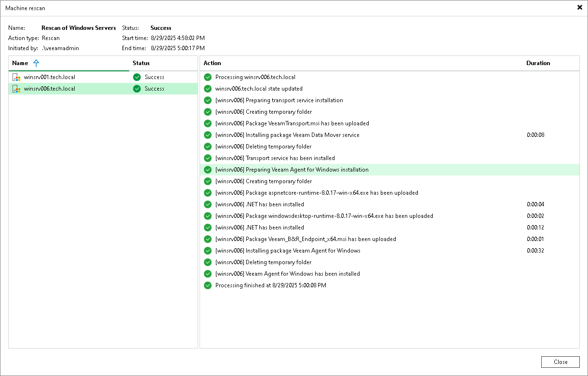This screenshot has width=588, height=376.
Task: Select winsrv006.tech.local row
Action: tap(103, 89)
